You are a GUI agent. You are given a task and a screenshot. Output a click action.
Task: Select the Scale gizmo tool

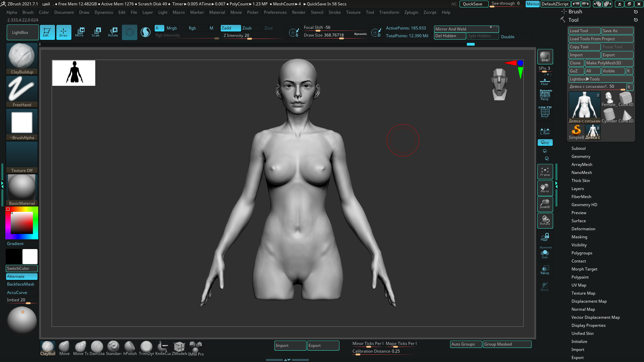point(96,32)
